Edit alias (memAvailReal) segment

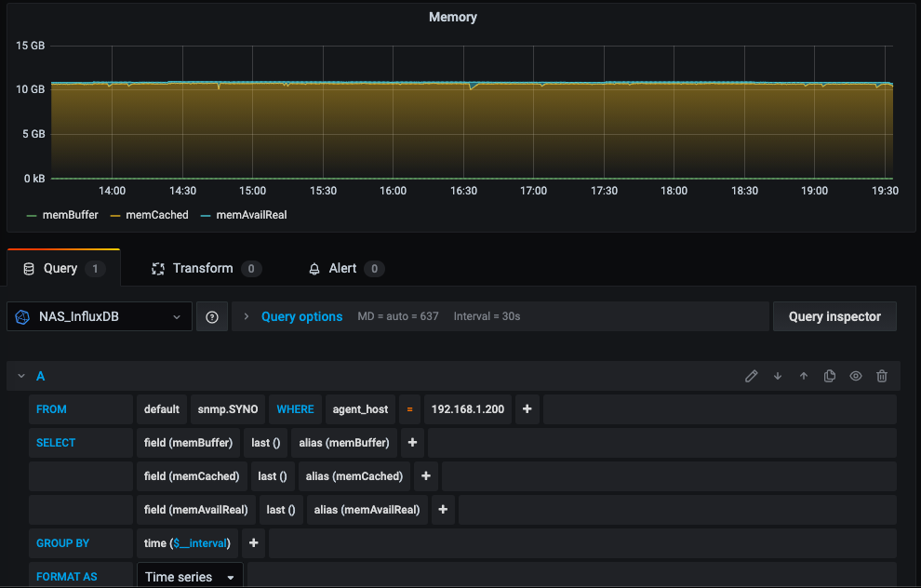[x=367, y=510]
